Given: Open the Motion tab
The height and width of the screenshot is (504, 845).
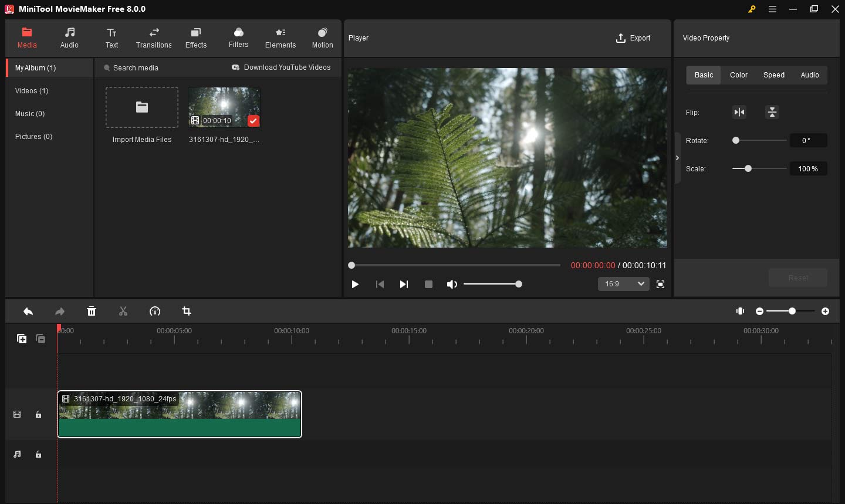Looking at the screenshot, I should [x=322, y=38].
